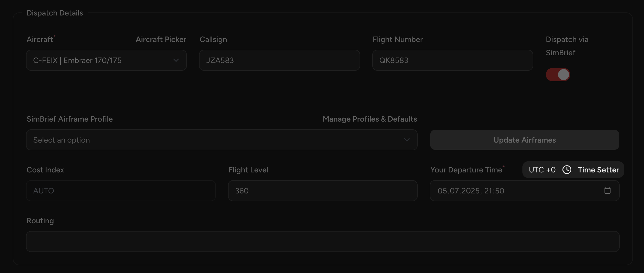The image size is (644, 273).
Task: Click the Flight Level 360 field
Action: tap(323, 191)
